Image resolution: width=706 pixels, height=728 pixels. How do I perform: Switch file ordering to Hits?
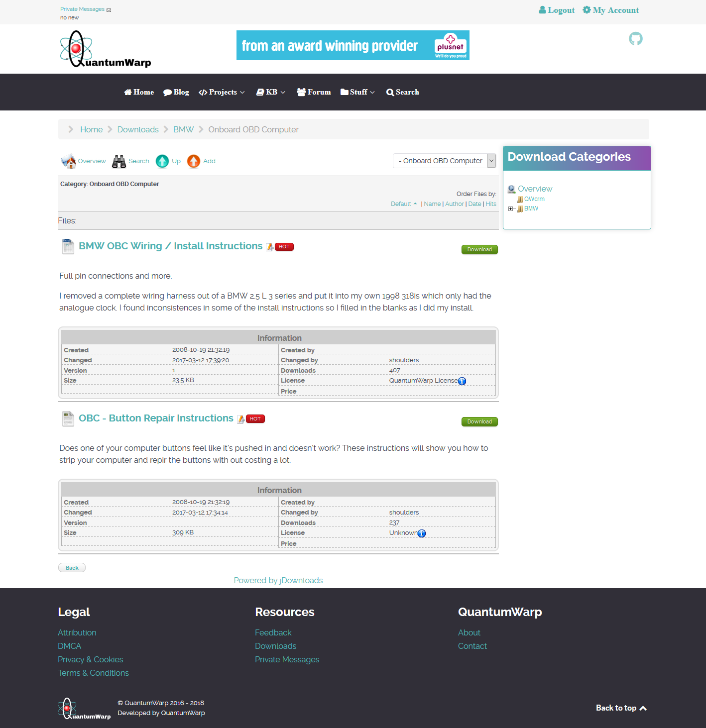tap(491, 204)
